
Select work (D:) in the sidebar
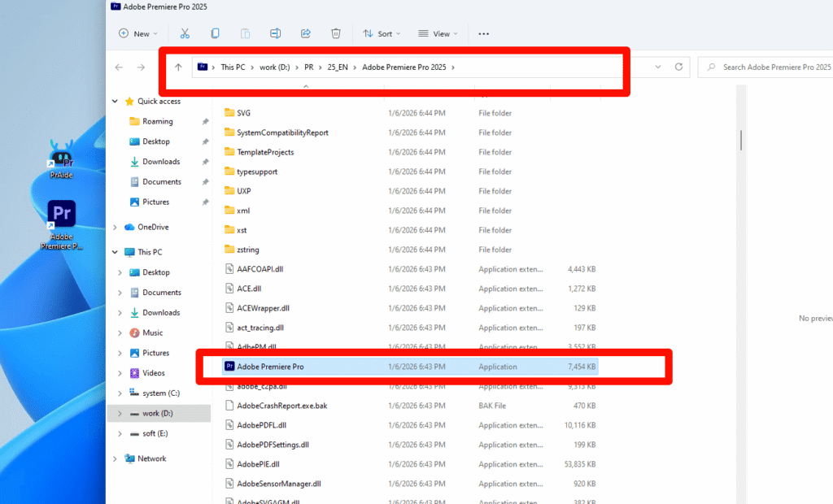157,413
